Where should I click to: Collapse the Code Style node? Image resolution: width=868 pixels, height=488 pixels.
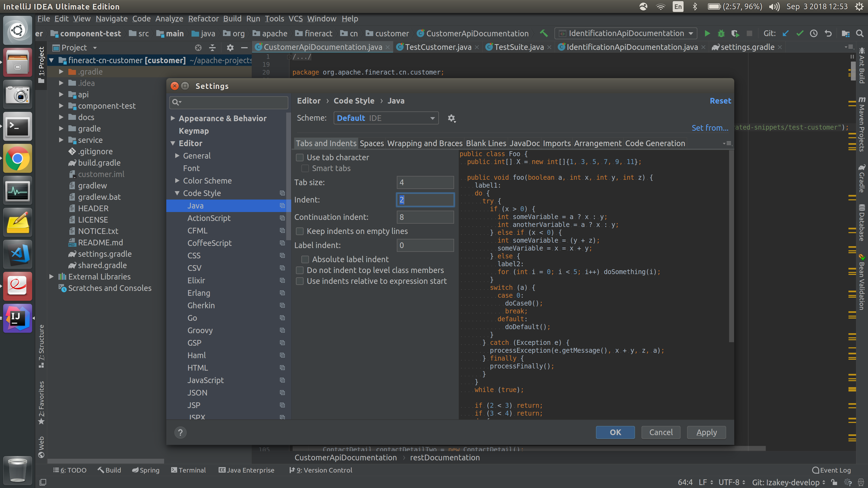(x=177, y=193)
